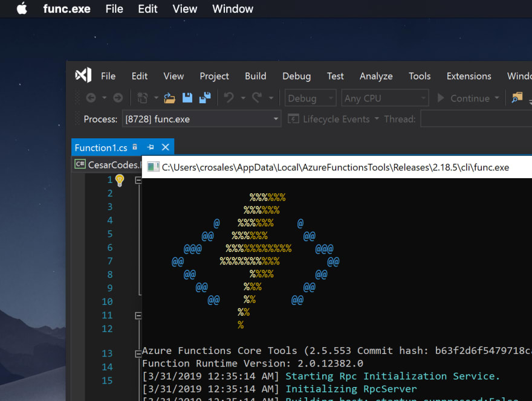Click the Thread selection field
The width and height of the screenshot is (532, 401).
(476, 119)
